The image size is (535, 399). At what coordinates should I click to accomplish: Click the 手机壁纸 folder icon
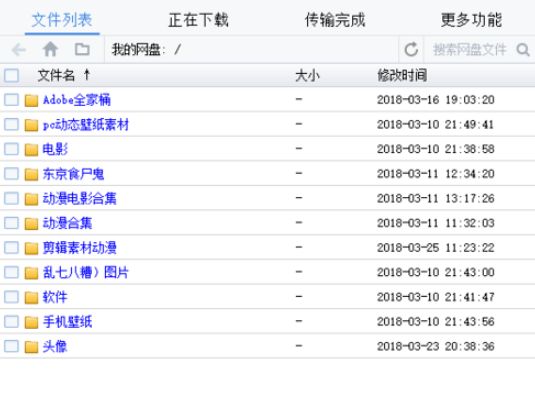coord(31,322)
